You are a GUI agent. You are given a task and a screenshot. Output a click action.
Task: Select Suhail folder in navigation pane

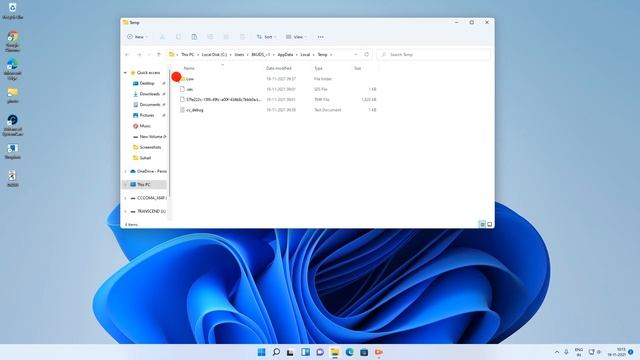click(145, 158)
